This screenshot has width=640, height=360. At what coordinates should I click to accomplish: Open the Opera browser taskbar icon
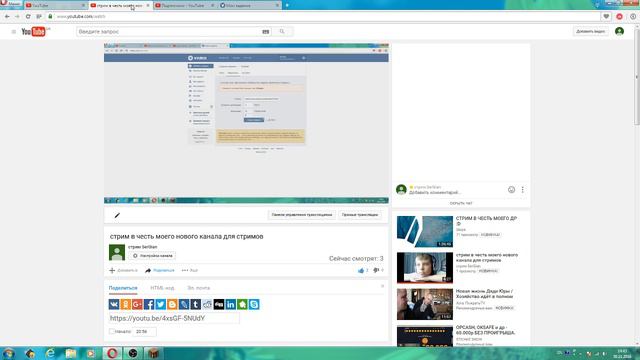pos(112,353)
